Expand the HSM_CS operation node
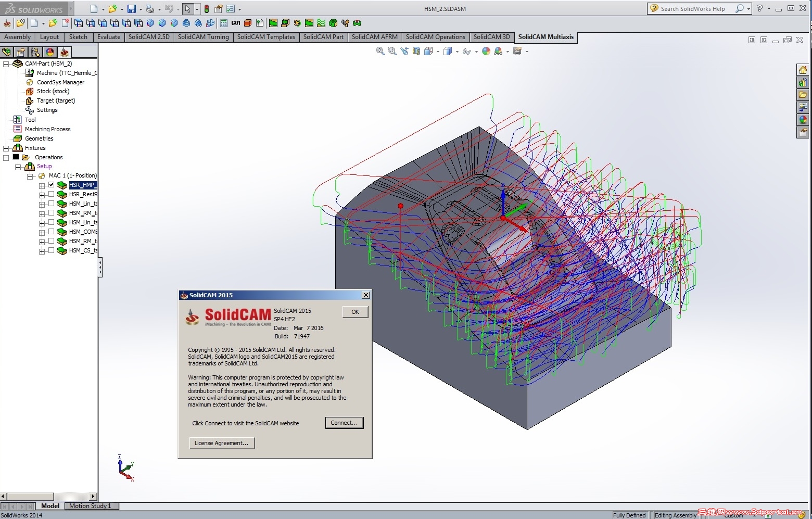The width and height of the screenshot is (812, 519). point(42,251)
